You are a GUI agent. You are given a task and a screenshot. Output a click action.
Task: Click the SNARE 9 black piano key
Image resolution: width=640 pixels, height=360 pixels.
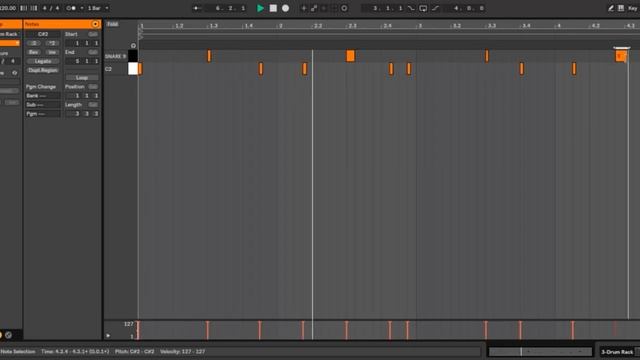point(133,56)
